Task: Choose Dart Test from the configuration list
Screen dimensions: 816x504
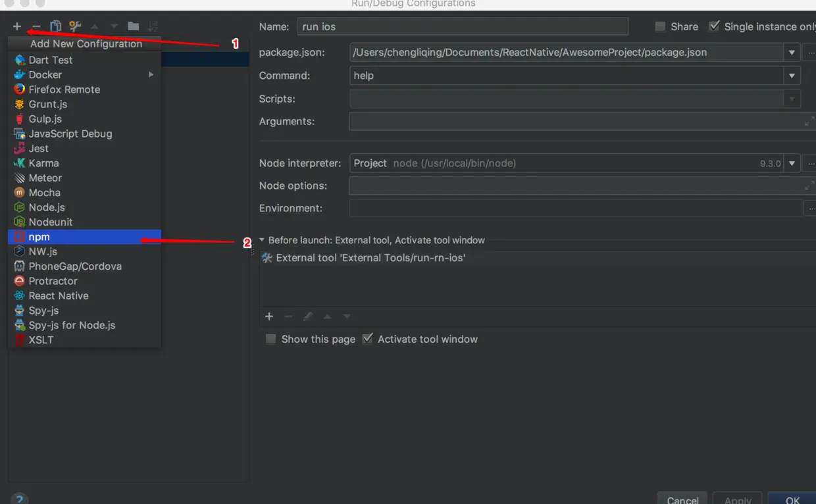Action: [x=84, y=60]
